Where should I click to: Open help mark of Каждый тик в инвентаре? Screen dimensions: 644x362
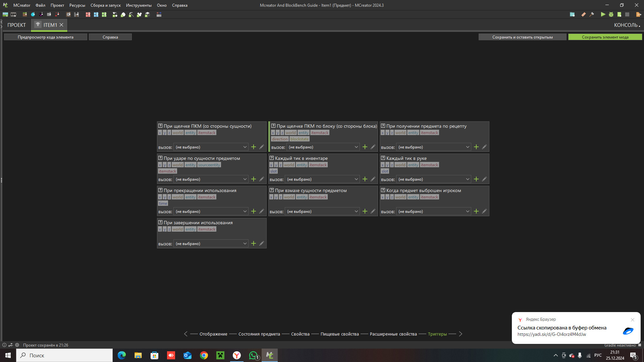(x=272, y=158)
